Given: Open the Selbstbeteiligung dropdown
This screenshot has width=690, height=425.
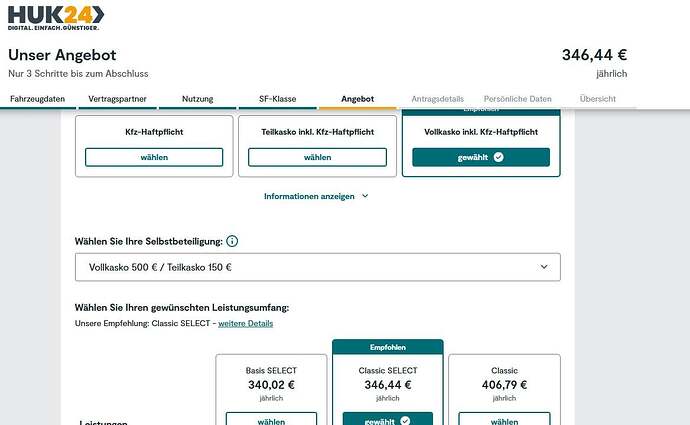Looking at the screenshot, I should click(318, 267).
